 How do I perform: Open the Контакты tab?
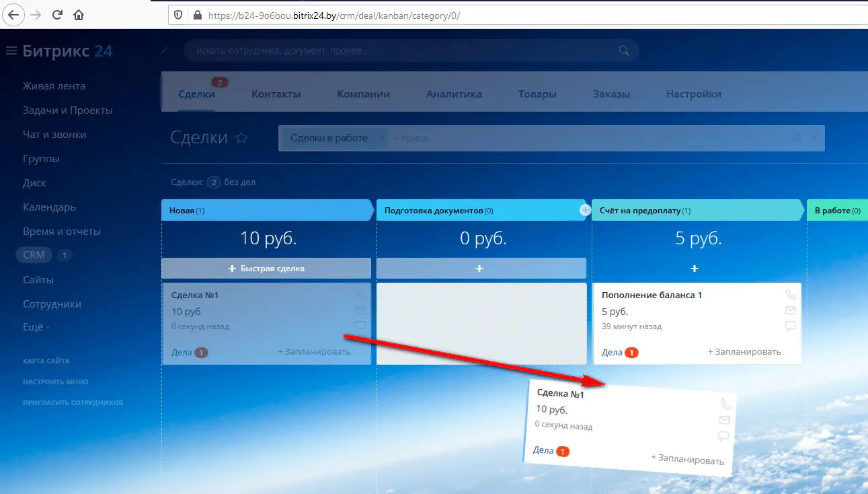276,94
